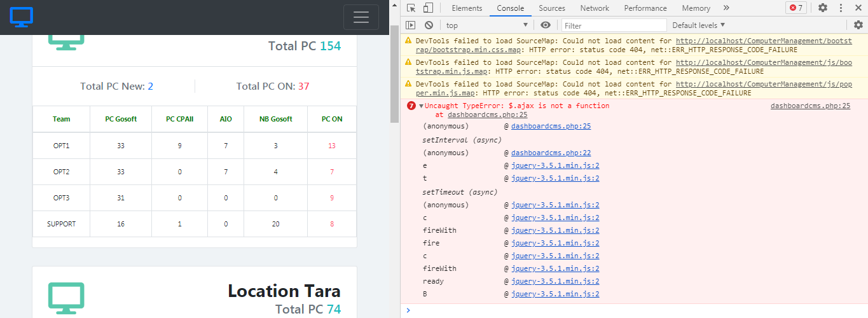Click SUPPORT NB Gosoft value 20
Screen dimensions: 868x318
275,224
